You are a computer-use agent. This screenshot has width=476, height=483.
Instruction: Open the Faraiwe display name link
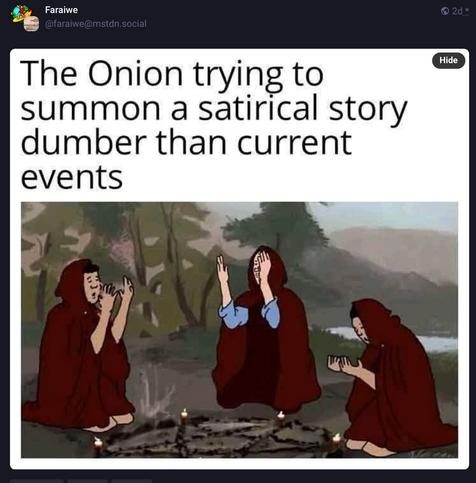[61, 10]
